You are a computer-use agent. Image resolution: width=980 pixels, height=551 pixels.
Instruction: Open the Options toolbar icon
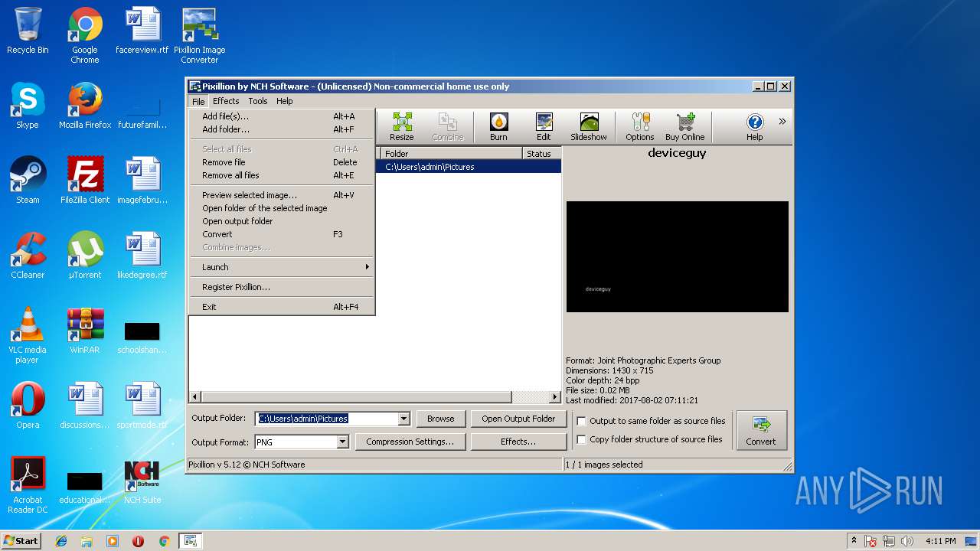click(x=639, y=126)
